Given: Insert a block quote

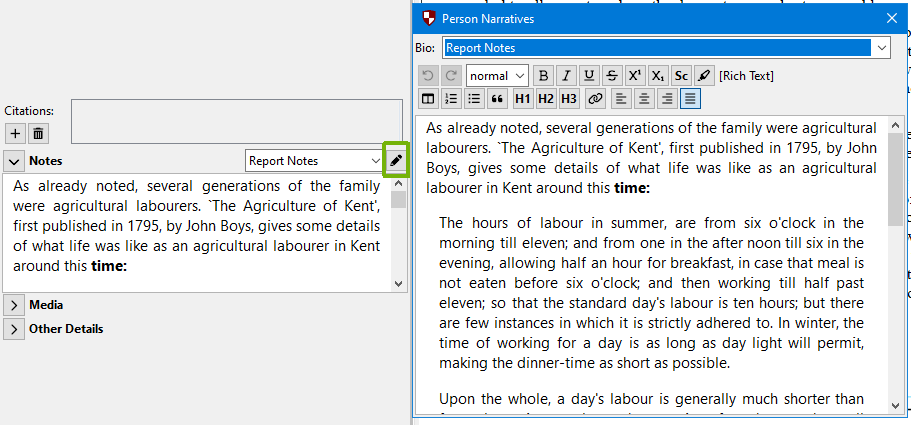Looking at the screenshot, I should 496,98.
